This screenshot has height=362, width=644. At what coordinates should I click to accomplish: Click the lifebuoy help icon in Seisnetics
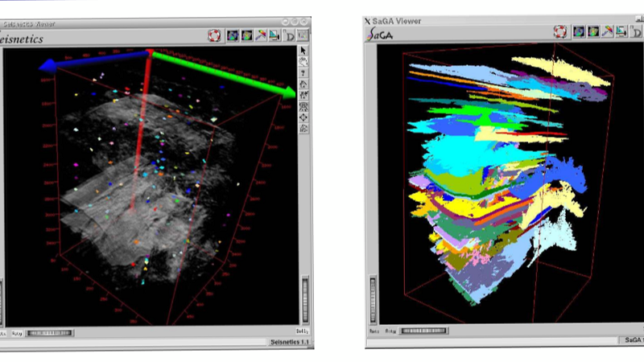pos(214,35)
